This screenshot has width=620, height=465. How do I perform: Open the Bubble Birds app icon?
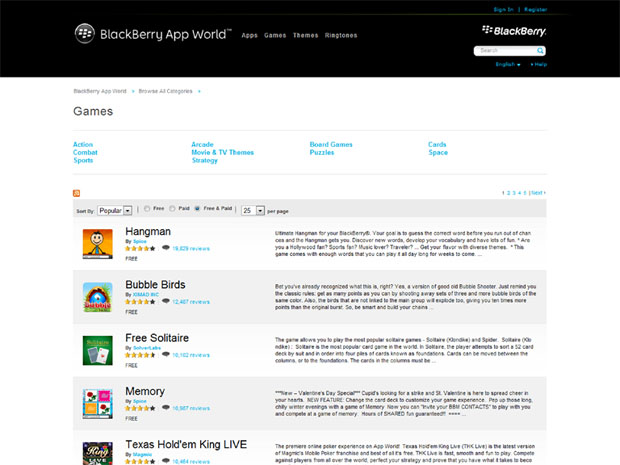coord(98,297)
